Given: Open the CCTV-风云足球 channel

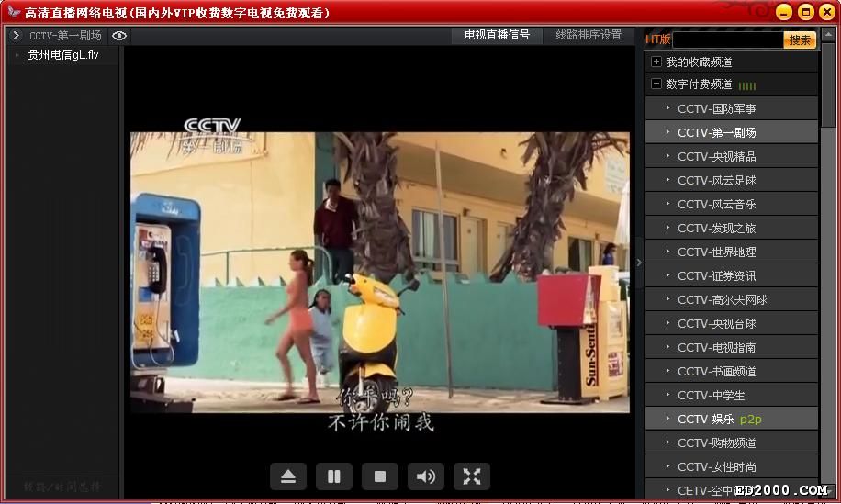Looking at the screenshot, I should click(732, 180).
